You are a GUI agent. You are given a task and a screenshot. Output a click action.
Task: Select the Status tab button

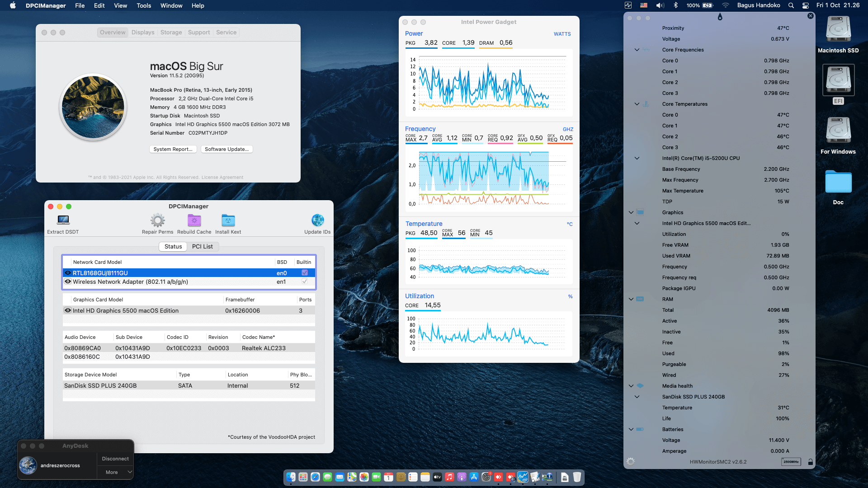(173, 246)
